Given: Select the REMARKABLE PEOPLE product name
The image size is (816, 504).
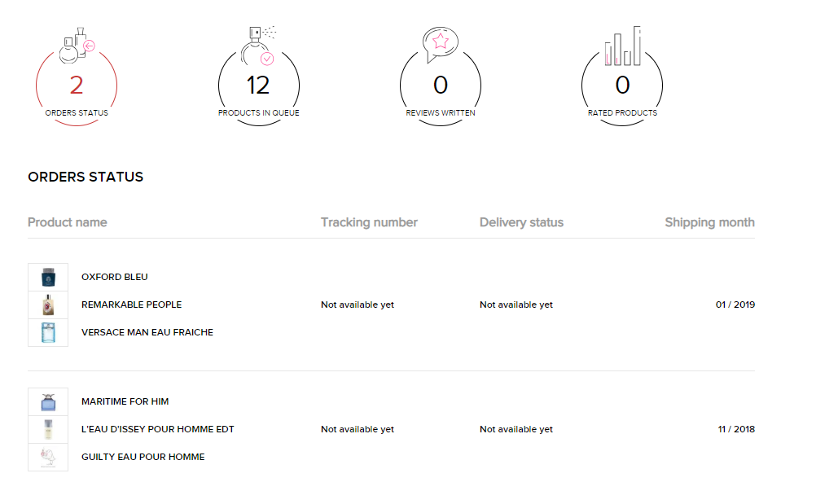Looking at the screenshot, I should click(132, 305).
